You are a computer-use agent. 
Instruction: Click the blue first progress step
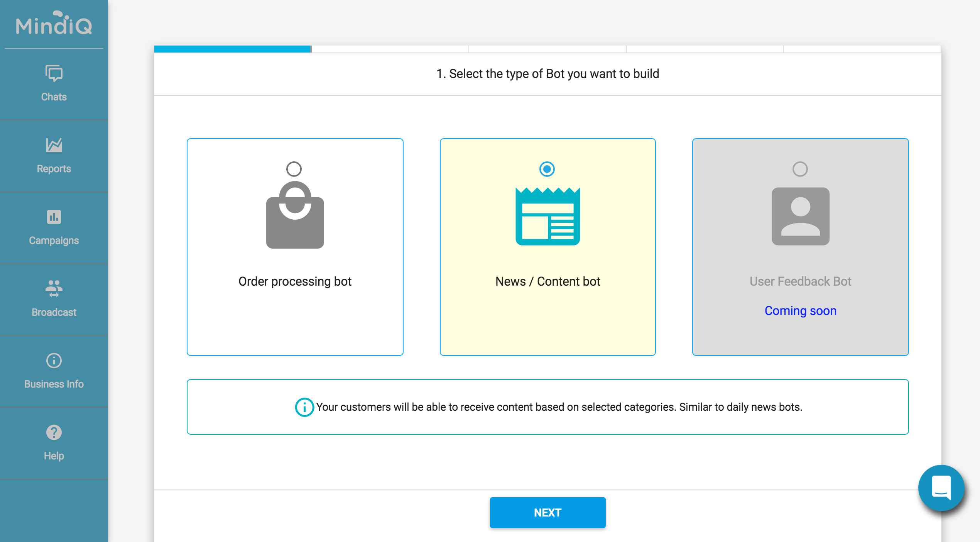232,49
